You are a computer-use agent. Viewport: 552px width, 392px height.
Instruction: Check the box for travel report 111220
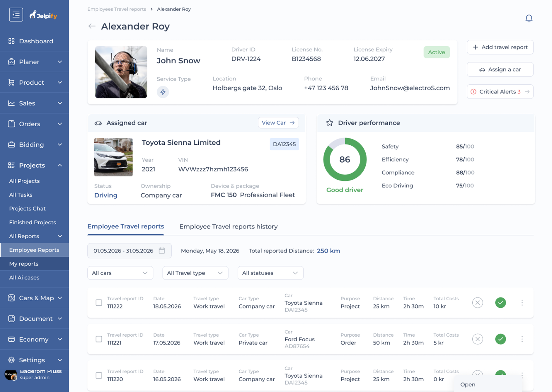(99, 375)
